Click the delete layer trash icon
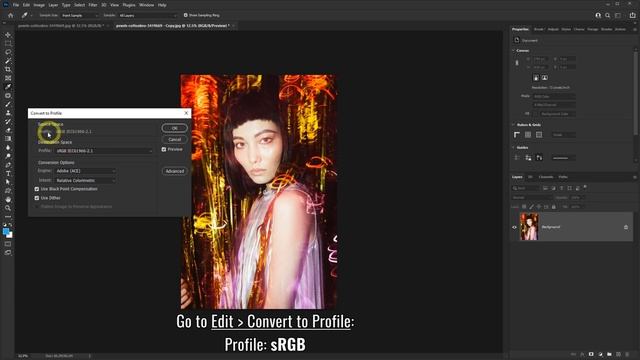This screenshot has height=360, width=640. click(627, 354)
